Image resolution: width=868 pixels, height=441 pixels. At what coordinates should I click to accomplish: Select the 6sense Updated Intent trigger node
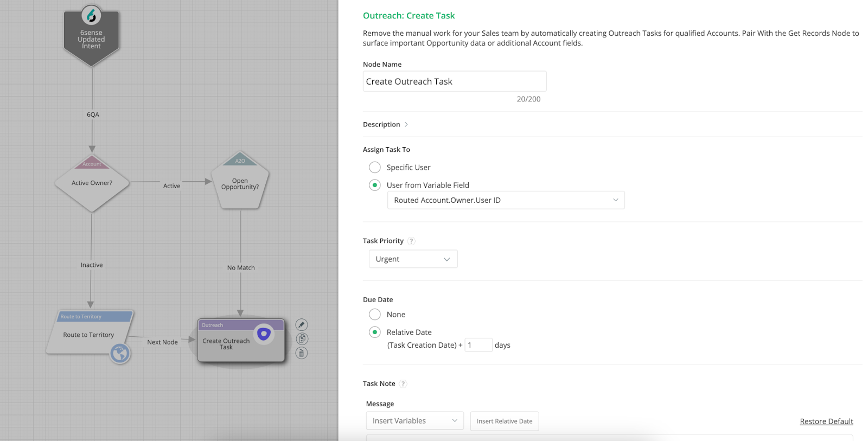(91, 36)
